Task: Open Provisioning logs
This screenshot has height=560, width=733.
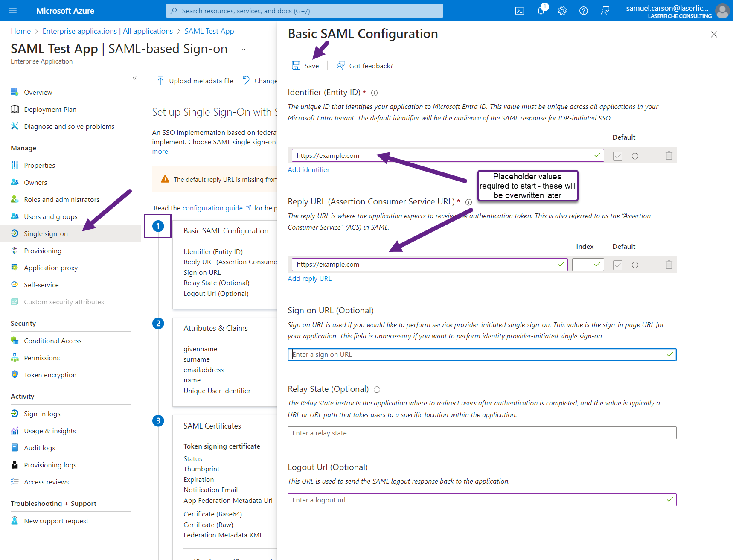Action: (50, 465)
